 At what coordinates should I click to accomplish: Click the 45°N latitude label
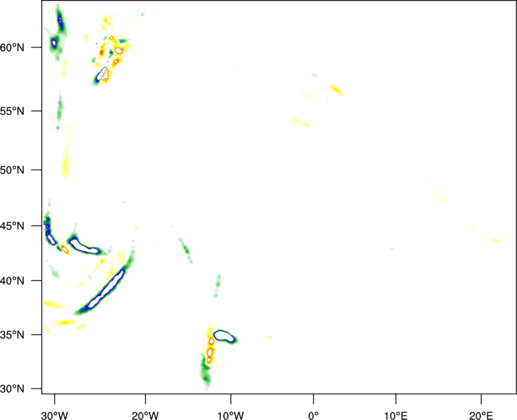[x=12, y=226]
